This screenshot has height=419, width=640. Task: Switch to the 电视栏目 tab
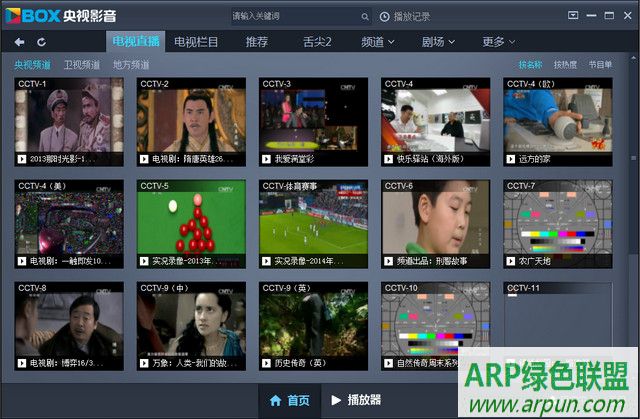[x=196, y=42]
